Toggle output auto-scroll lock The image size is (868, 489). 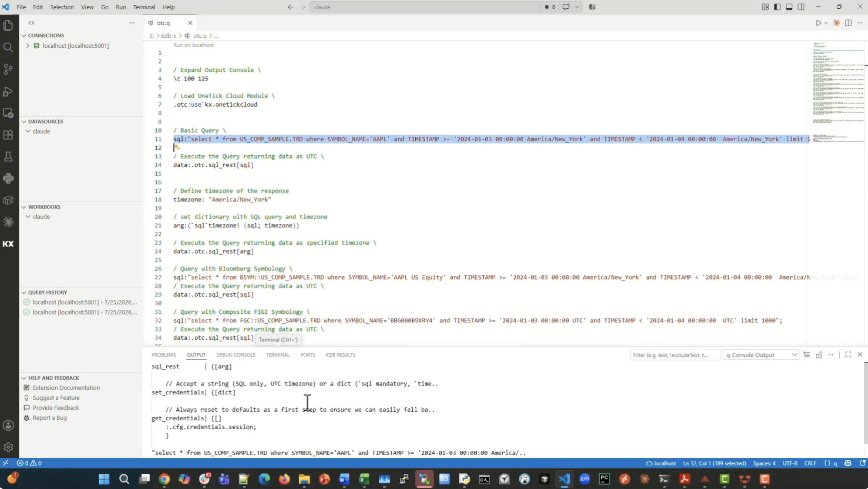(819, 355)
